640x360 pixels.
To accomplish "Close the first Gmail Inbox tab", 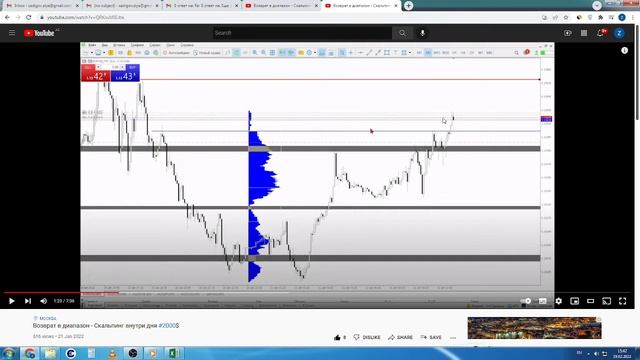I will point(77,6).
